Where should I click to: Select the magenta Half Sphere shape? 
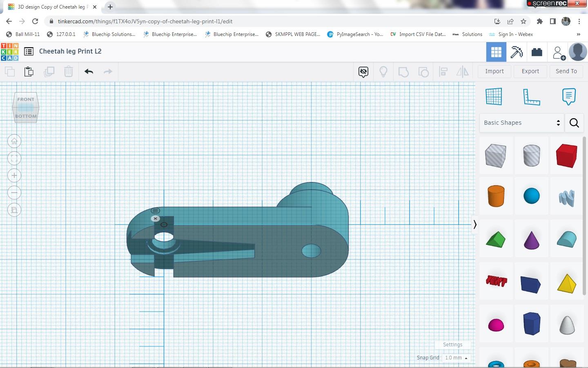coord(496,325)
